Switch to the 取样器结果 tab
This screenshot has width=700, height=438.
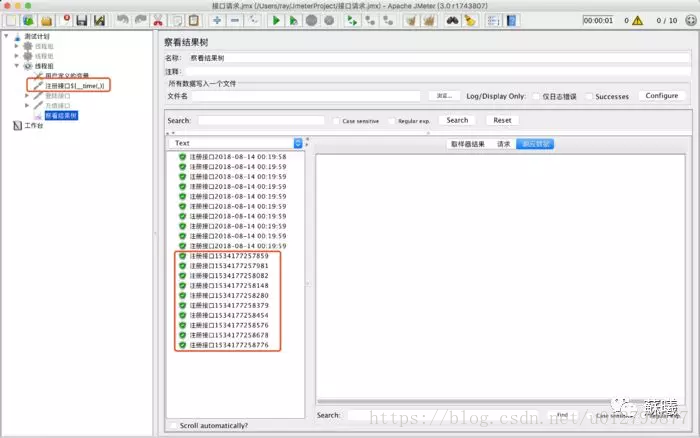click(467, 144)
